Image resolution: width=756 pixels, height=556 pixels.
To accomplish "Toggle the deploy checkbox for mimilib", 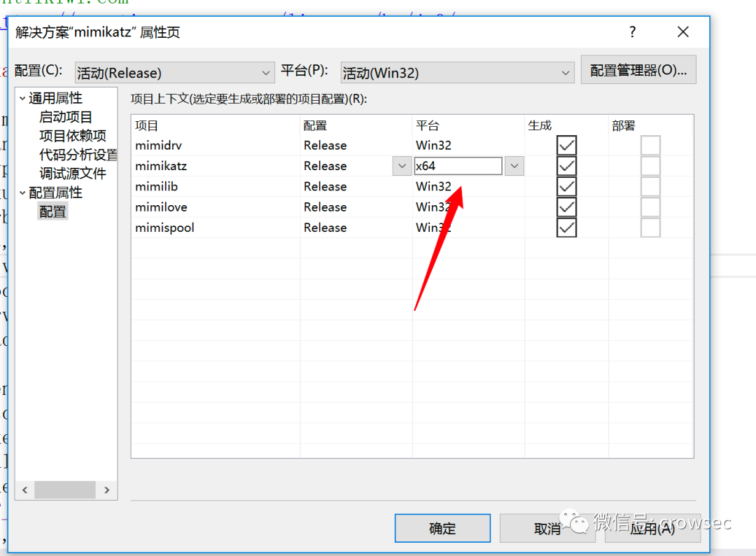I will [650, 187].
